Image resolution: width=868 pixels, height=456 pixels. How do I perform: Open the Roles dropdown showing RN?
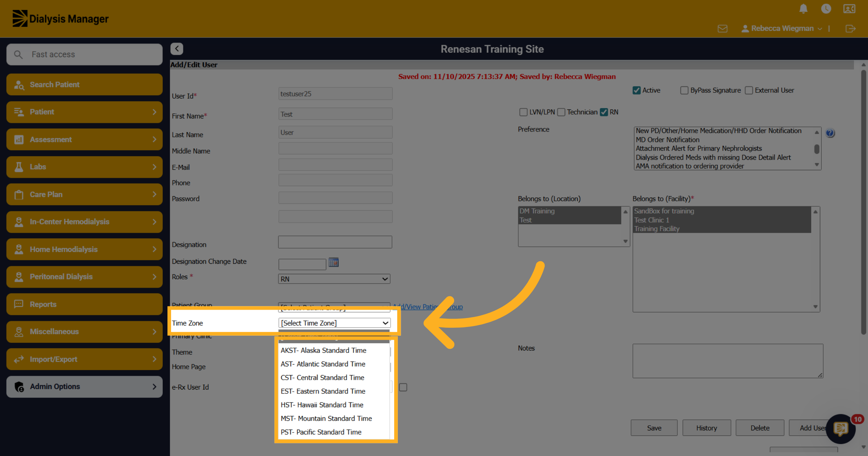tap(334, 279)
